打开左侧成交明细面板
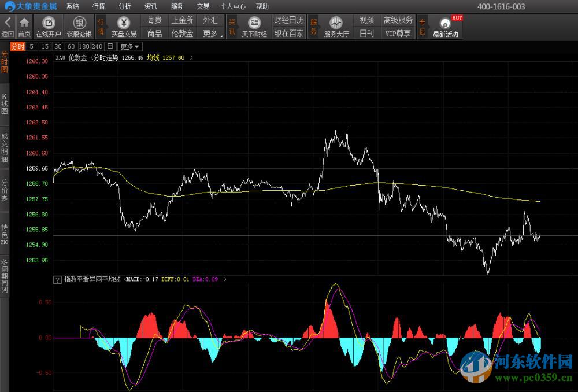The image size is (578, 392). [x=5, y=147]
